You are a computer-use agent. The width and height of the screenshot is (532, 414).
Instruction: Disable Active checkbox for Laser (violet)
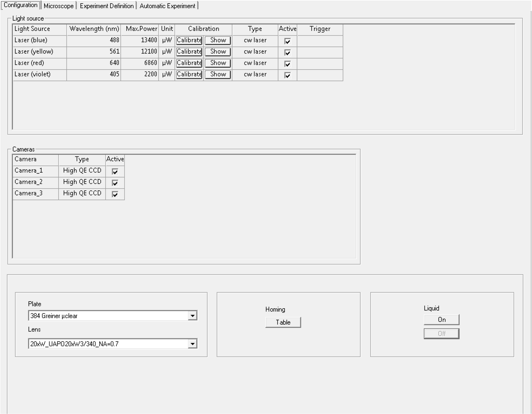(x=287, y=75)
